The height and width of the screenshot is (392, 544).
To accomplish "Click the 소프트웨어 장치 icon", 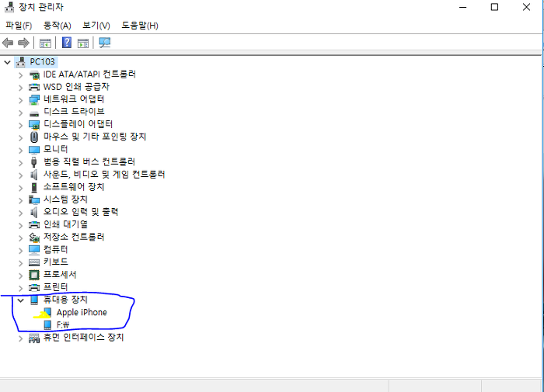I will coord(34,187).
